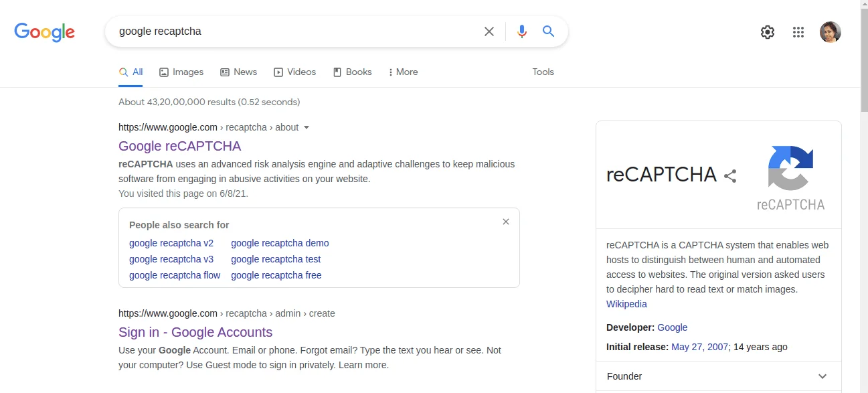868x393 pixels.
Task: Switch to the Books tab
Action: [352, 72]
